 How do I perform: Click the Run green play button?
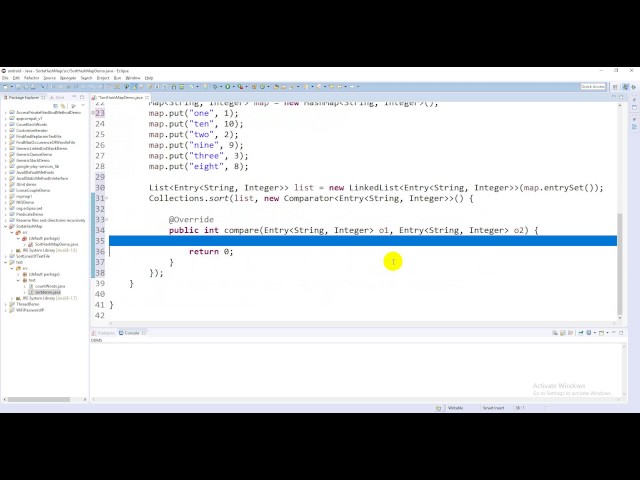click(227, 87)
